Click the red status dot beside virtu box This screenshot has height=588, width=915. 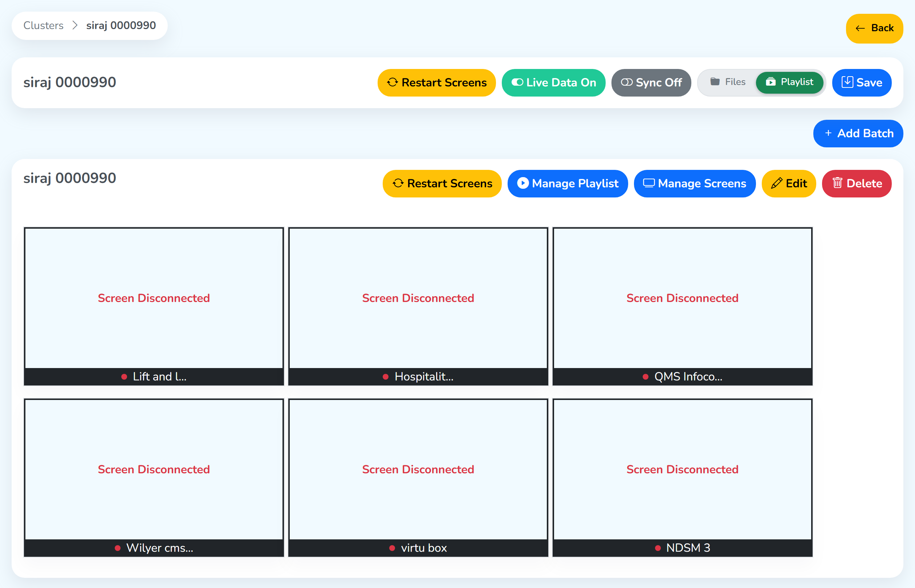point(392,548)
